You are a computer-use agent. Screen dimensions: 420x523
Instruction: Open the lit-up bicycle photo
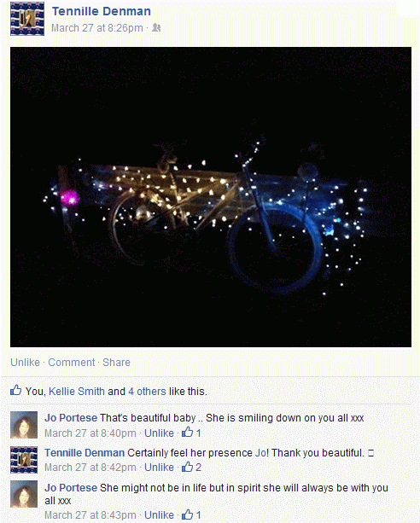(211, 197)
